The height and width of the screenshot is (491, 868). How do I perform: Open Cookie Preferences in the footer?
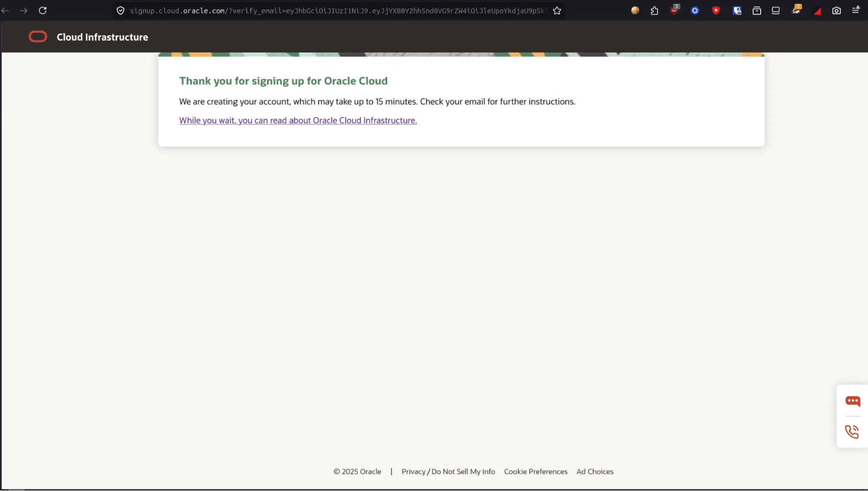536,471
